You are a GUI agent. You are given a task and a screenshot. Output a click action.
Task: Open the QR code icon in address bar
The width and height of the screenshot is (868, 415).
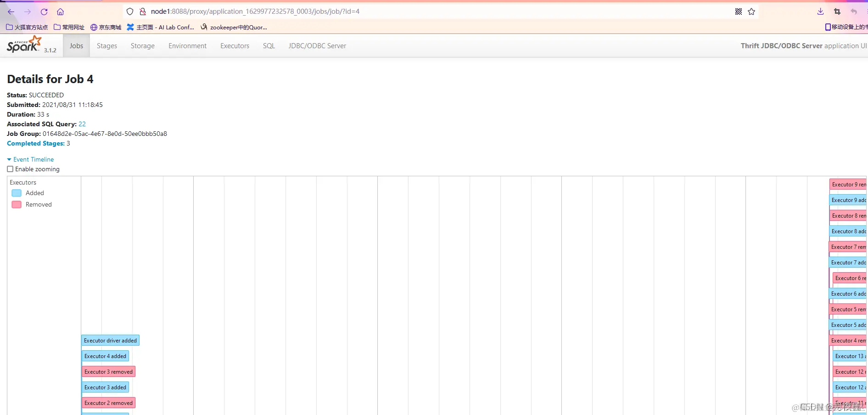pos(739,11)
